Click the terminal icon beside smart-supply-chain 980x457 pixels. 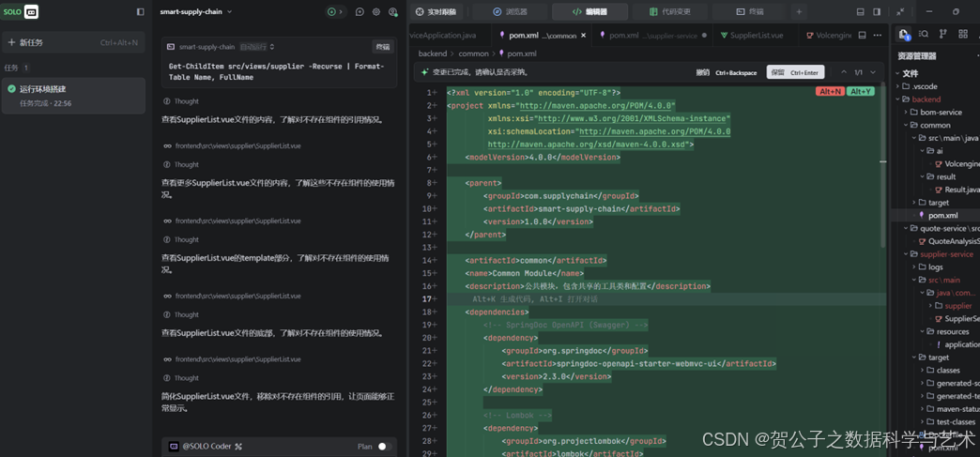pos(170,47)
